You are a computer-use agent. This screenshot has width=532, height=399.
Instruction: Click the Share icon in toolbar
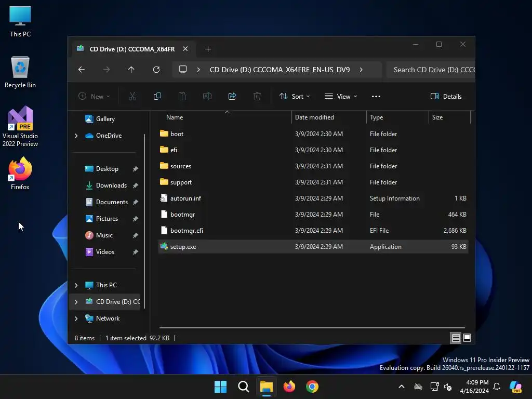click(x=232, y=96)
